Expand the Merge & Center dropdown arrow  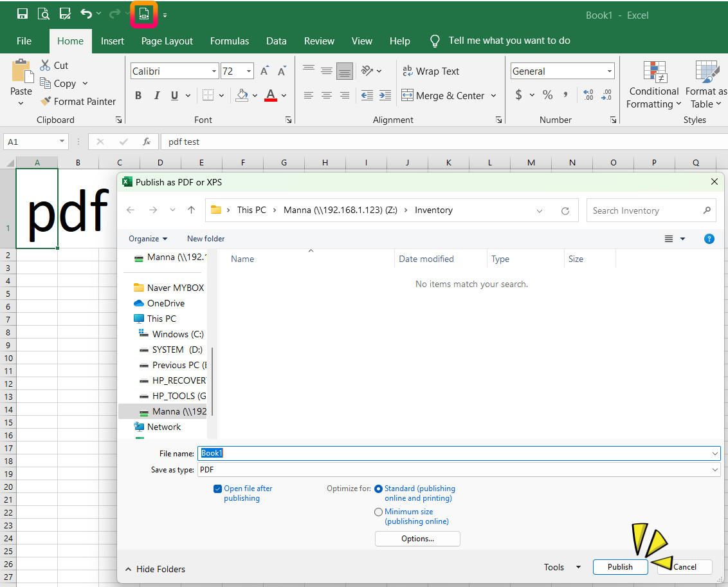pyautogui.click(x=493, y=96)
